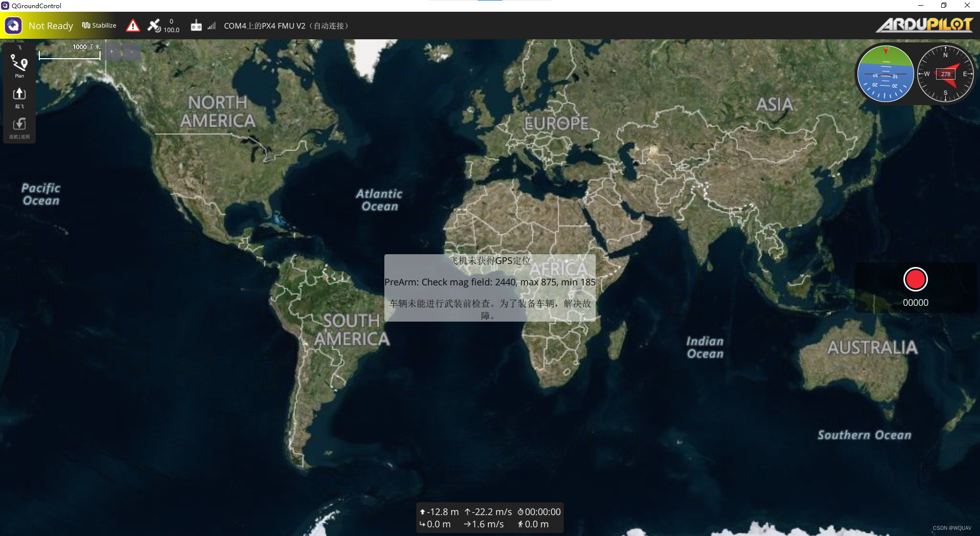Click the attitude horizon indicator
Screen dimensions: 980x536
click(x=886, y=74)
